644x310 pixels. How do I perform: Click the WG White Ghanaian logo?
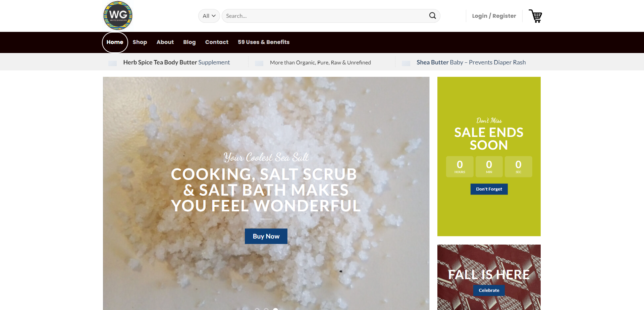(x=118, y=16)
